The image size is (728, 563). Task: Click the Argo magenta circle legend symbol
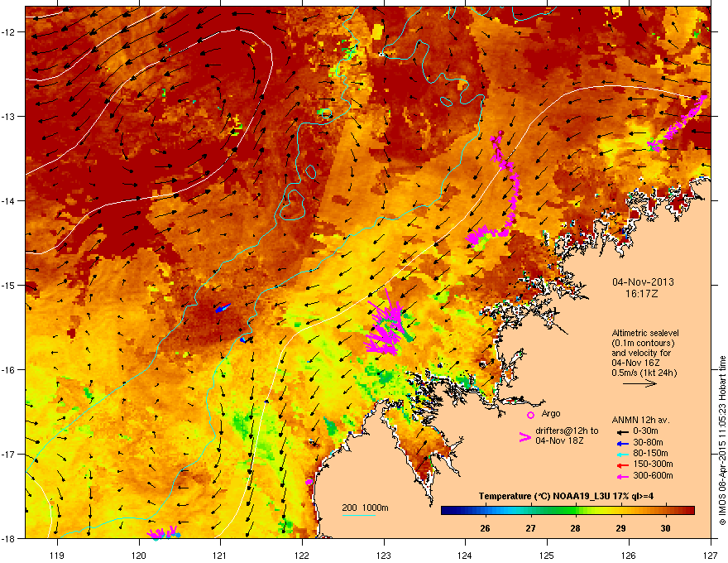530,415
